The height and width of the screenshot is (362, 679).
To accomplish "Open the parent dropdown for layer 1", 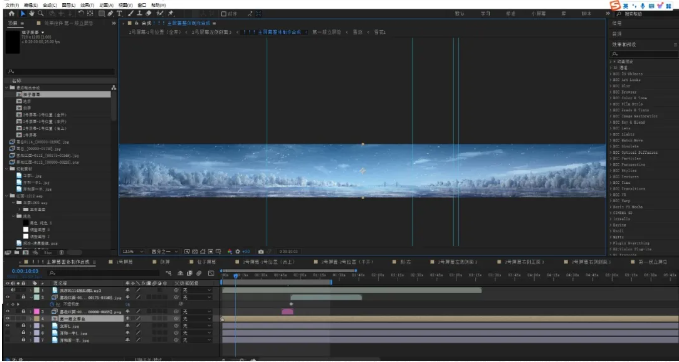I will pos(197,290).
